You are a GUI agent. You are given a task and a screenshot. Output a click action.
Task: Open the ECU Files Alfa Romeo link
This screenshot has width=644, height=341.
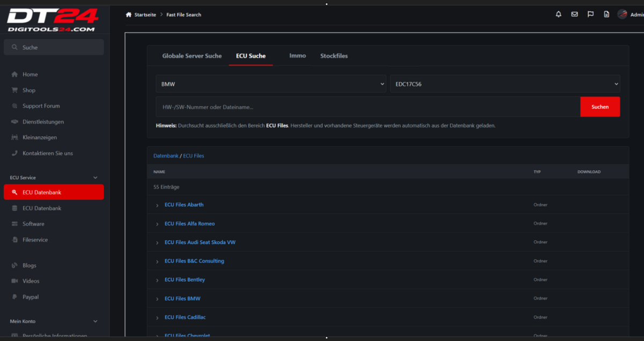189,223
